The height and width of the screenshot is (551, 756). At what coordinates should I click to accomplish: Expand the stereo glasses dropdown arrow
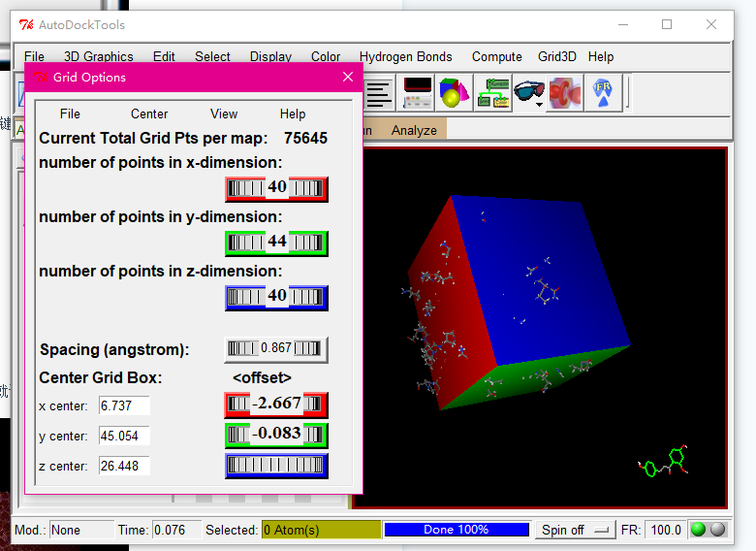click(539, 105)
